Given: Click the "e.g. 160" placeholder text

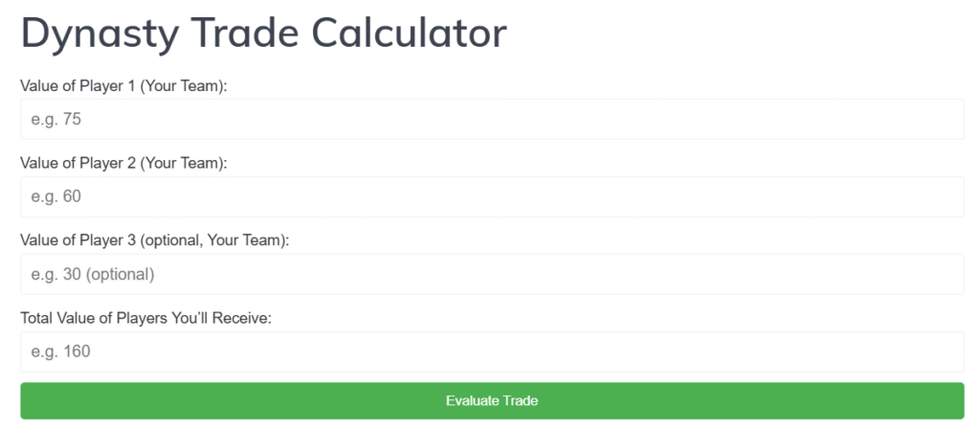Looking at the screenshot, I should [60, 352].
